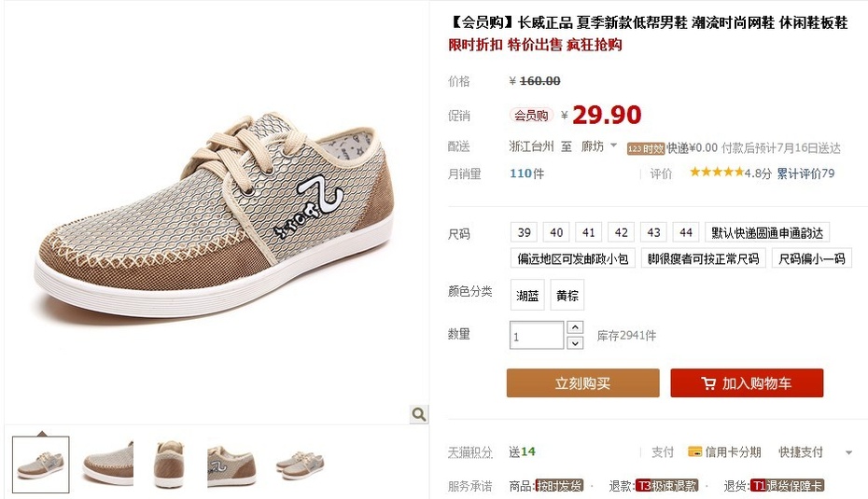
Task: Increase quantity with the up arrow
Action: pos(575,327)
